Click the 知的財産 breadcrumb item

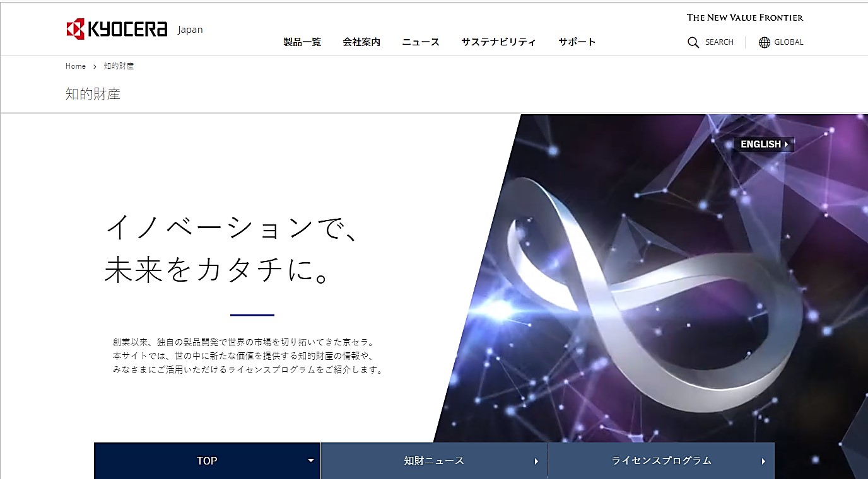coord(119,66)
